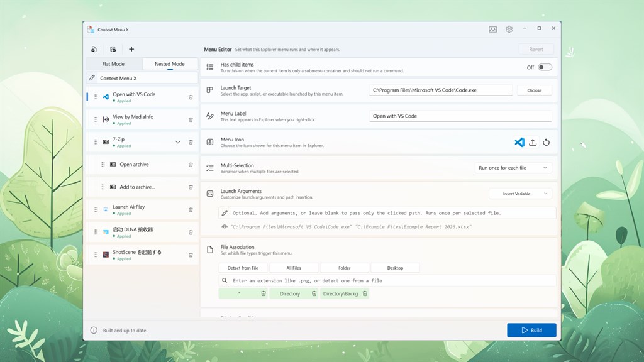Click Choose to browse launch target
The width and height of the screenshot is (644, 362).
click(x=535, y=90)
